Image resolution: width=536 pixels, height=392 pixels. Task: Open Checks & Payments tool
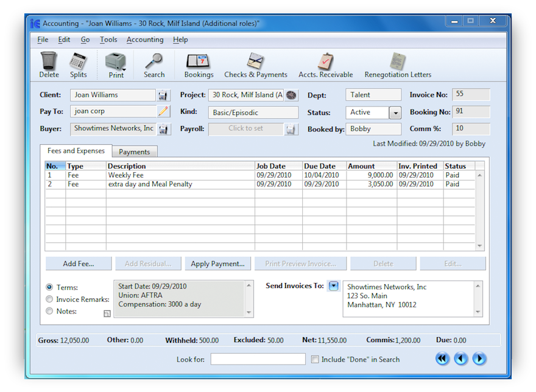(256, 61)
